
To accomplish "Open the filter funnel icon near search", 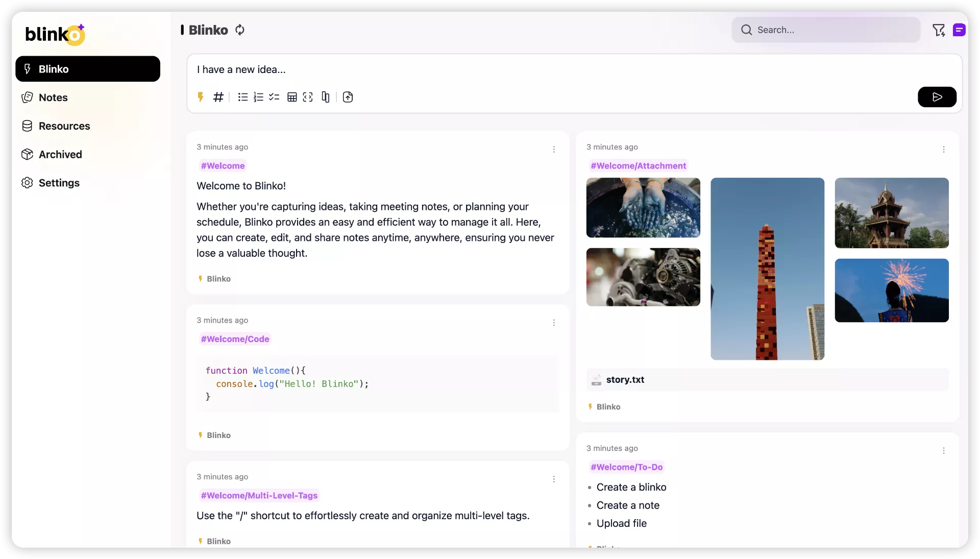I will pos(939,30).
